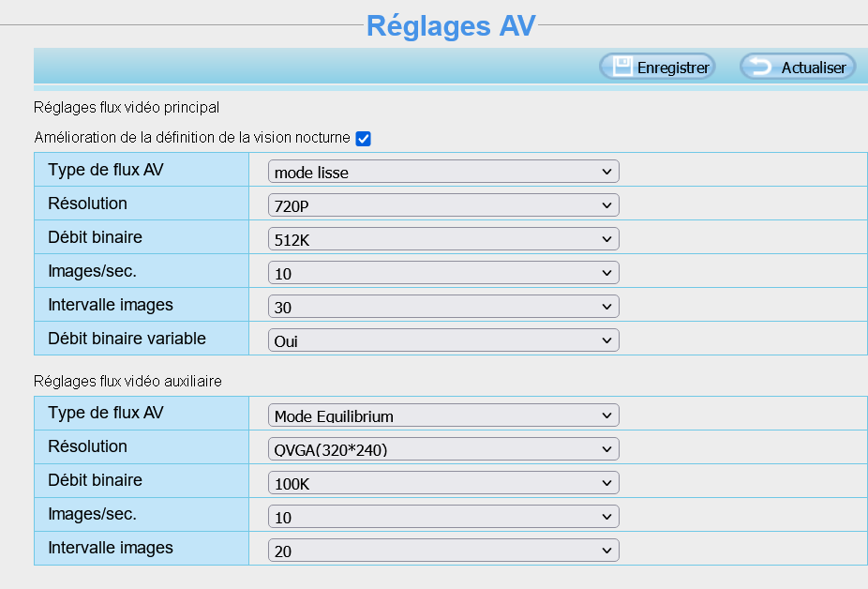Expand the 100K Débit binaire dropdown
Viewport: 868px width, 589px height.
click(443, 483)
